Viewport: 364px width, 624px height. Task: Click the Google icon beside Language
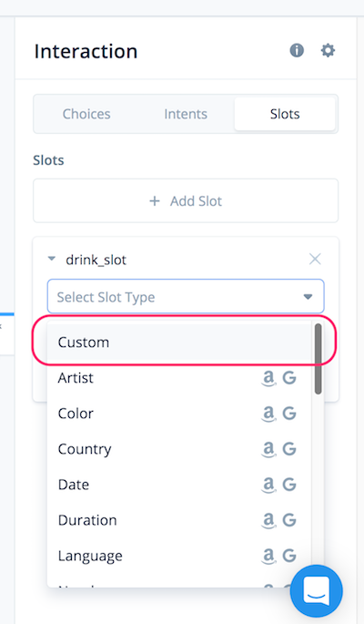(x=289, y=556)
